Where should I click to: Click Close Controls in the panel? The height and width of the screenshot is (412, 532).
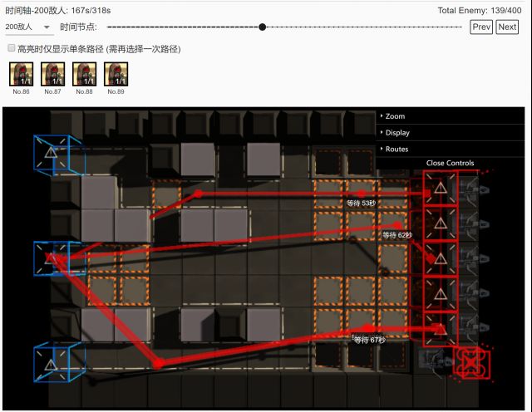tap(450, 163)
